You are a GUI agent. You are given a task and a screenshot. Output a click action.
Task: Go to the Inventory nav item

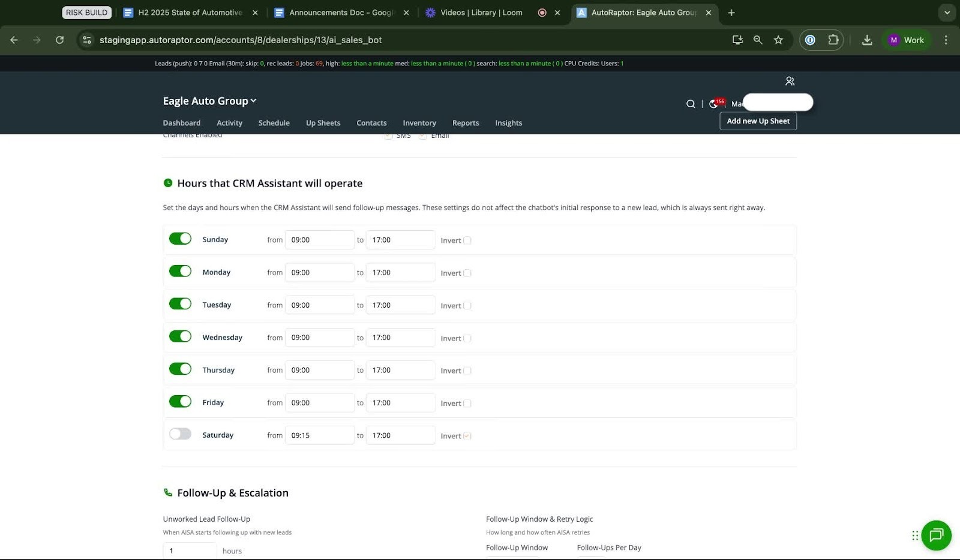[419, 123]
